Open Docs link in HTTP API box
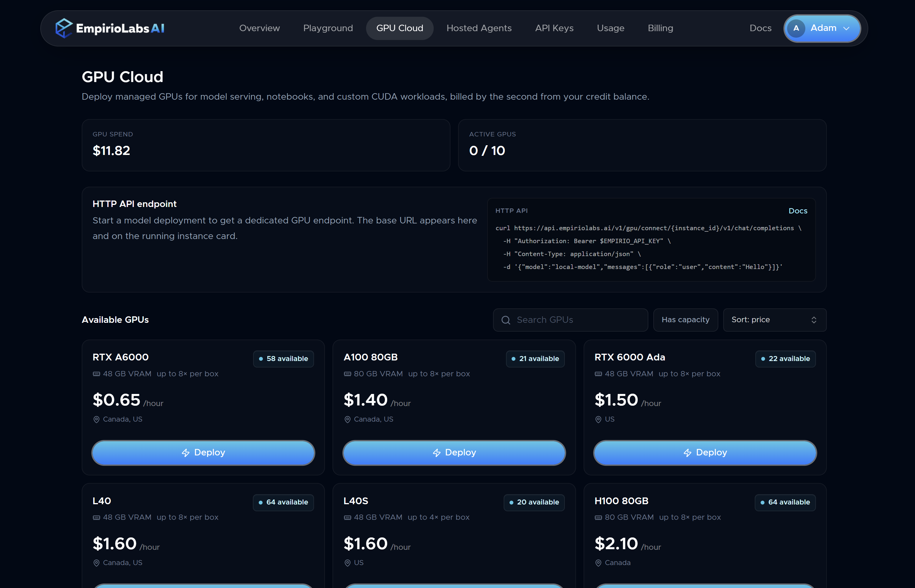The width and height of the screenshot is (915, 588). 798,211
